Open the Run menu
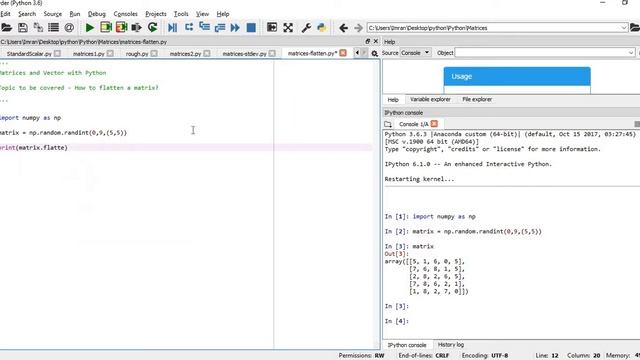 pos(75,14)
